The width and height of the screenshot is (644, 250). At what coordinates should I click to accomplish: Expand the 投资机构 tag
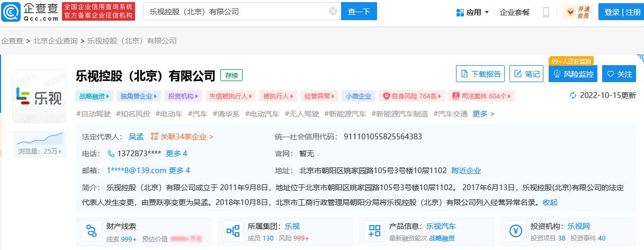183,96
